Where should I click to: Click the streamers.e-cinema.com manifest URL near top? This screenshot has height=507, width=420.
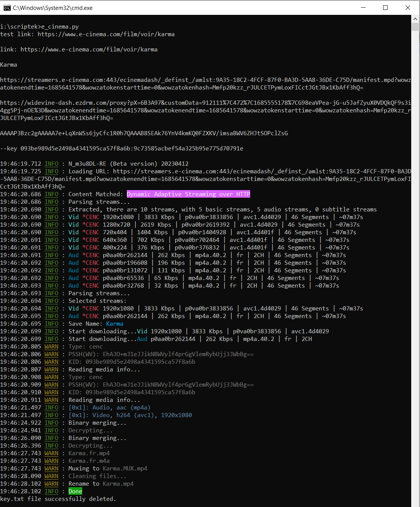(x=206, y=84)
